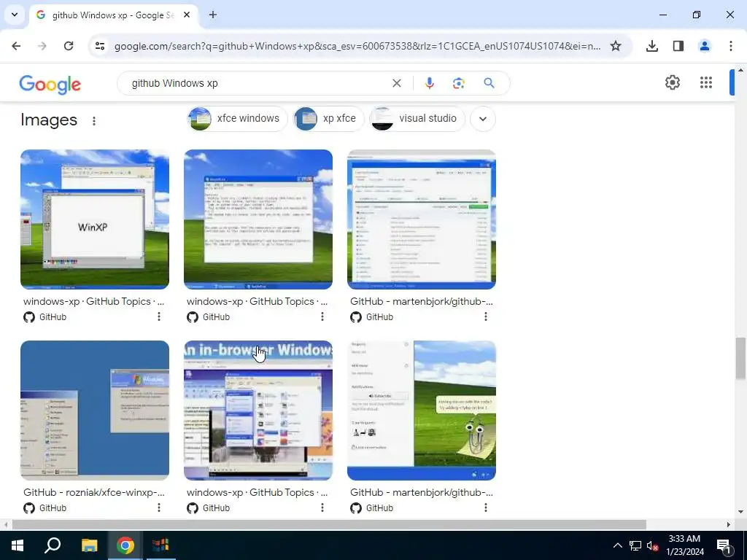
Task: Click the Chrome back arrow
Action: click(16, 46)
